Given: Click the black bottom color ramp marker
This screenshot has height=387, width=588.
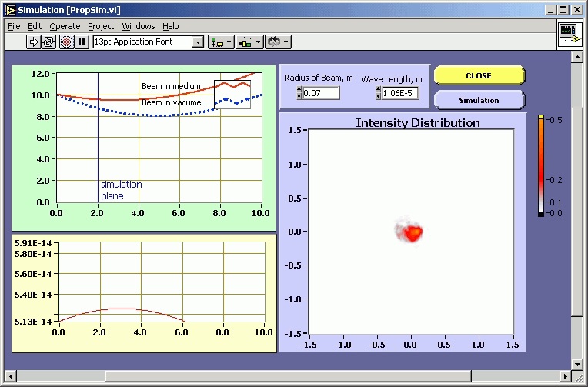Looking at the screenshot, I should [541, 215].
